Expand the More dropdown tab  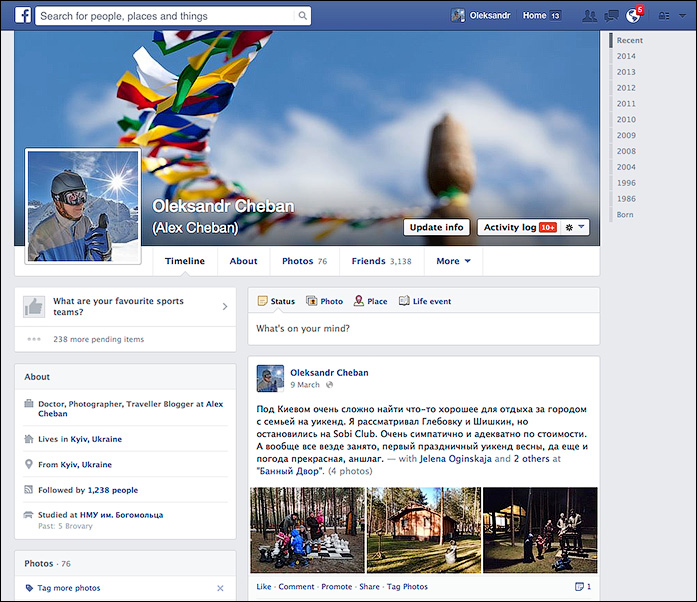(x=453, y=261)
